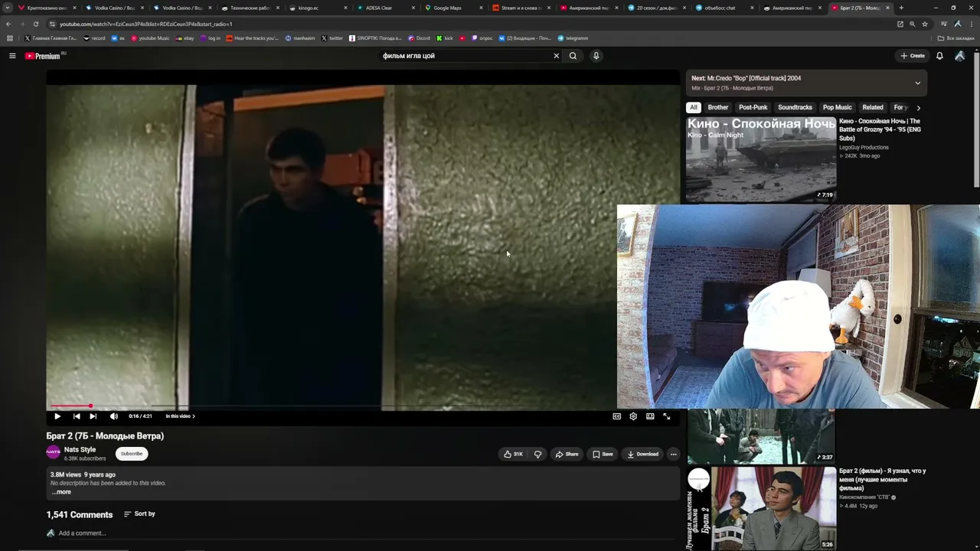The image size is (980, 551).
Task: Select the 'All' filter chip
Action: click(x=694, y=108)
